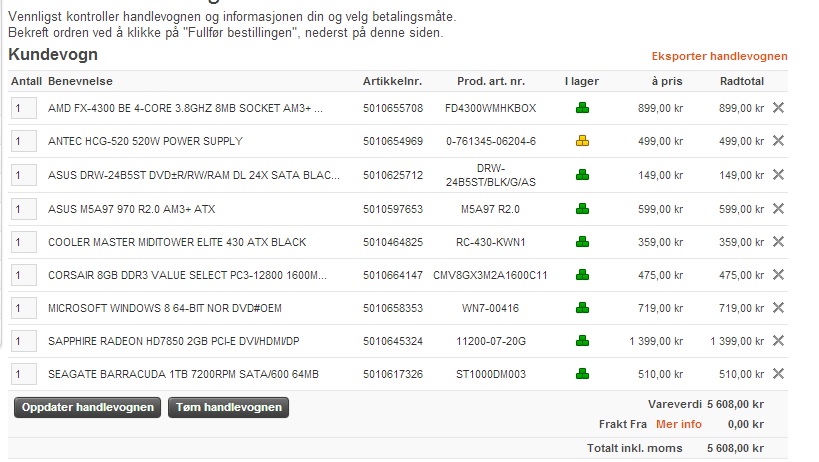
Task: Click the Artikkelnr. column header
Action: click(x=392, y=81)
